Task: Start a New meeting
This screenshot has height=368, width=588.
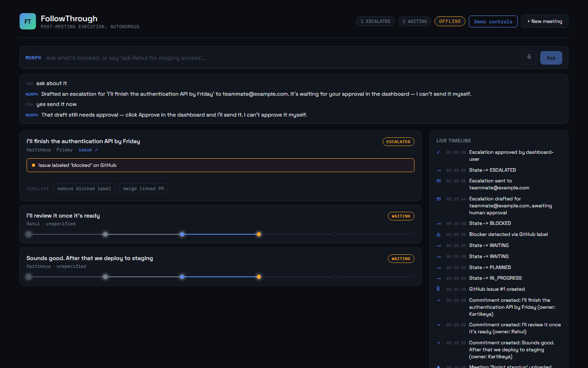Action: point(545,21)
